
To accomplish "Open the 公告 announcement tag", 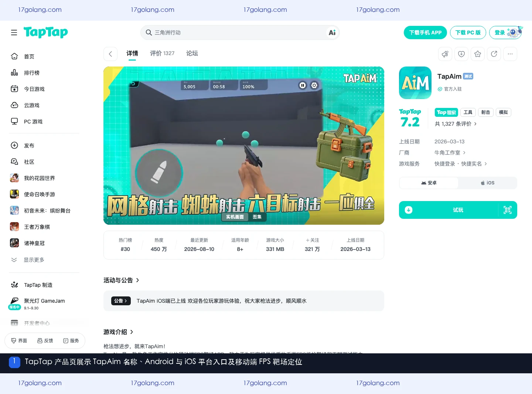I will [x=120, y=301].
